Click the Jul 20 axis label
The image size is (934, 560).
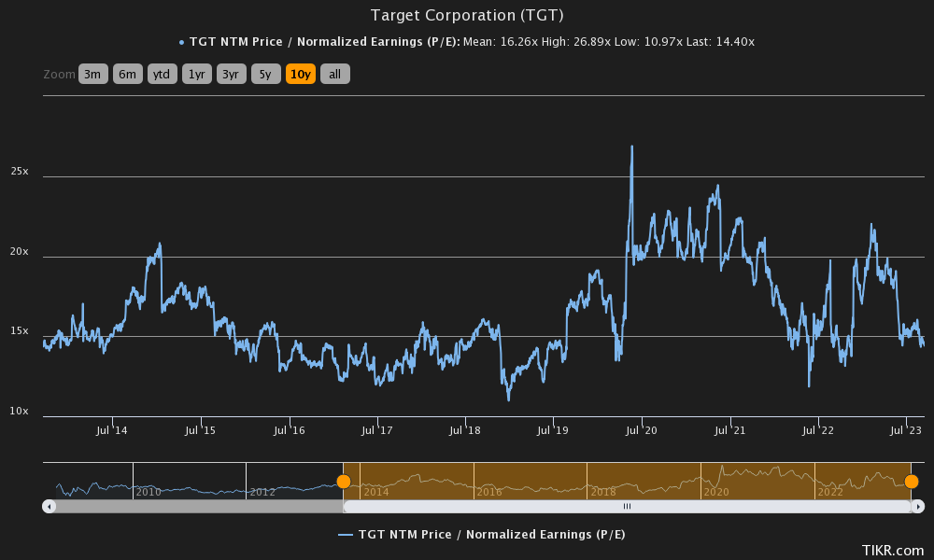click(x=643, y=430)
